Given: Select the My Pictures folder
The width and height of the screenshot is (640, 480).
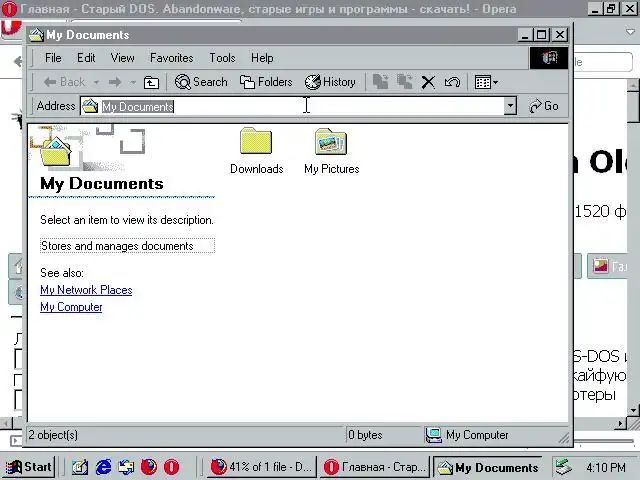Looking at the screenshot, I should pos(331,151).
